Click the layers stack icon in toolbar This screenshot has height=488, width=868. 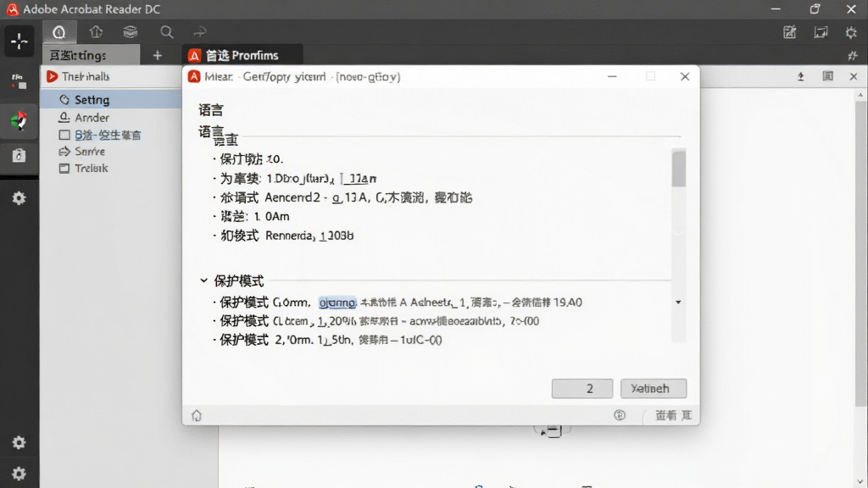coord(131,32)
